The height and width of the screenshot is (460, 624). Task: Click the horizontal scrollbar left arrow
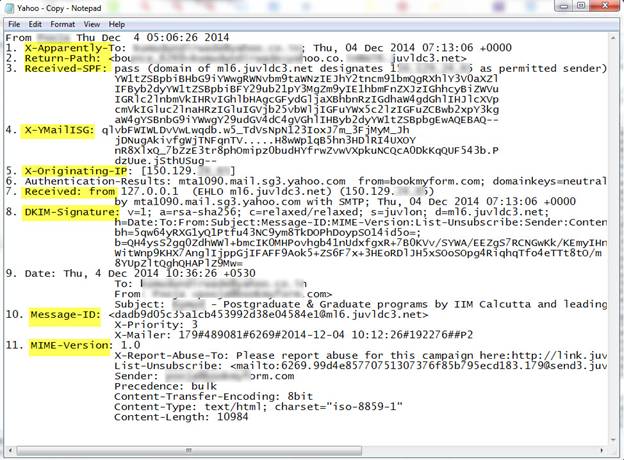[x=10, y=450]
